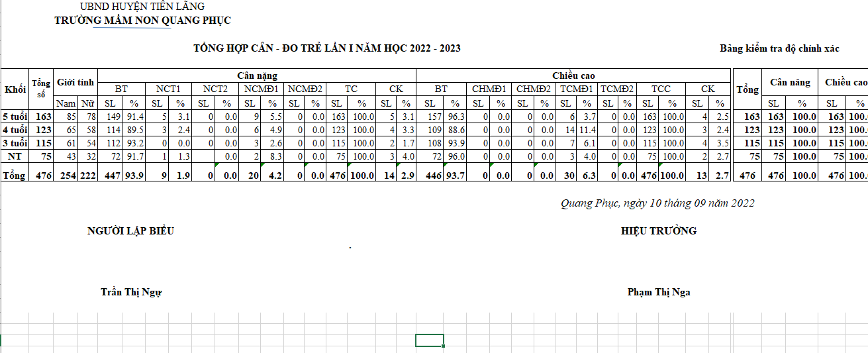Select the title cell TỔNG HỢP CÂN - ĐO TRẺ
Screen dimensions: 868x353
click(x=327, y=48)
